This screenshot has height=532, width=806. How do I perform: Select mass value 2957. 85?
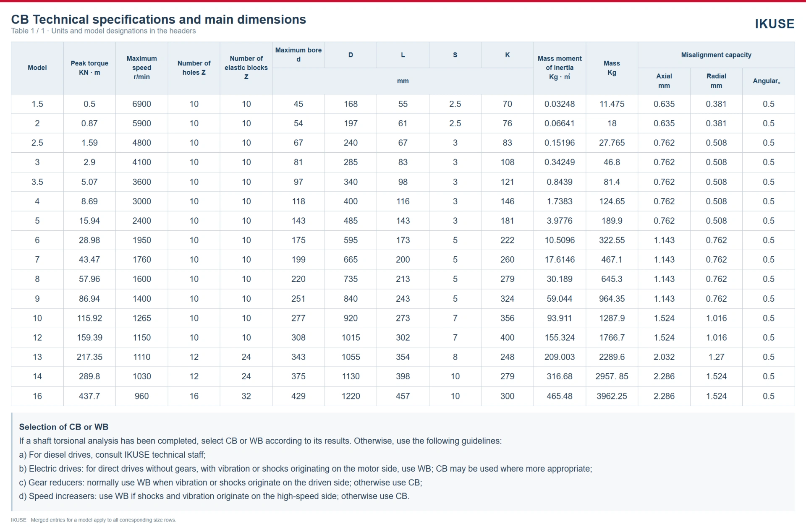(x=612, y=376)
